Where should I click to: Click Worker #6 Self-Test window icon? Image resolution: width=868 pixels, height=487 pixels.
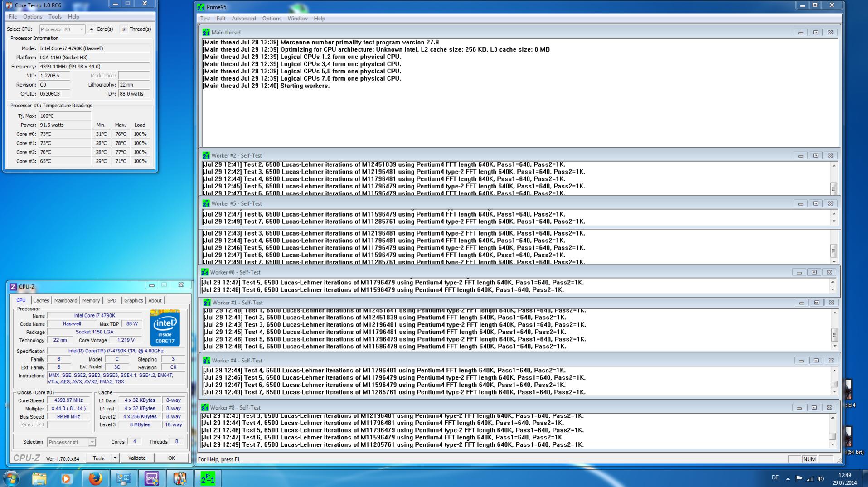tap(205, 272)
